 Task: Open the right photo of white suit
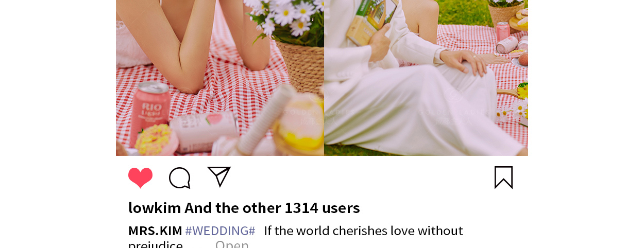point(426,78)
